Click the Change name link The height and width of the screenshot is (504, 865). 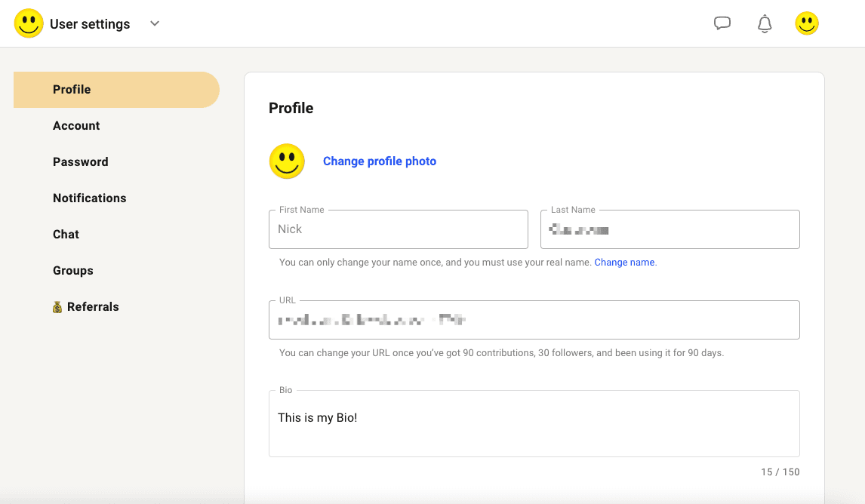pos(624,263)
